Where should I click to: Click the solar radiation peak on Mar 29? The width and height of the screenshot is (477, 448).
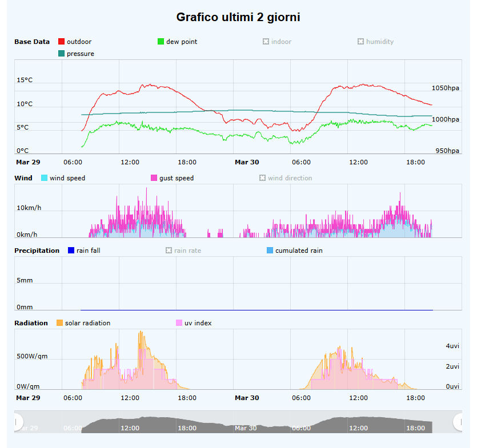coord(140,332)
